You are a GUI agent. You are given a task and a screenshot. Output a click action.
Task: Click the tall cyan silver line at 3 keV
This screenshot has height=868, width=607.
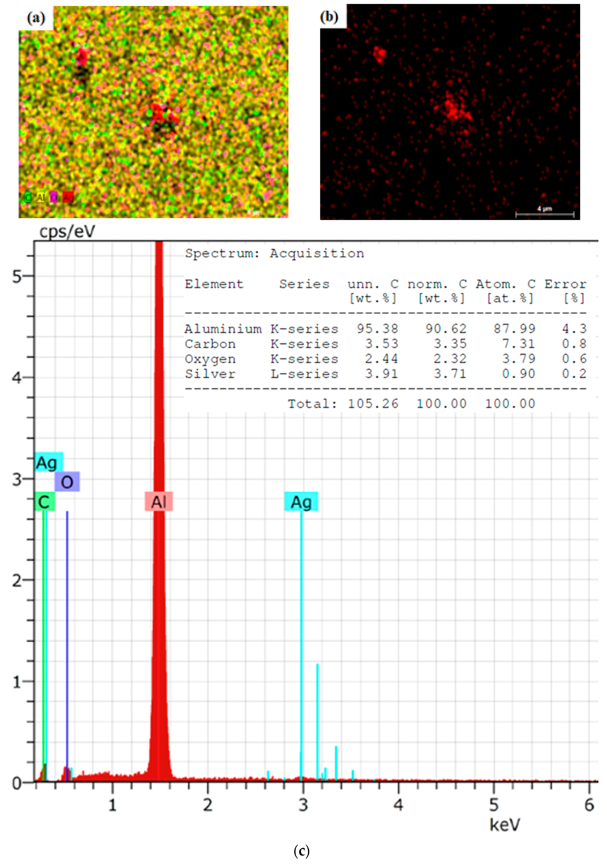coord(301,646)
